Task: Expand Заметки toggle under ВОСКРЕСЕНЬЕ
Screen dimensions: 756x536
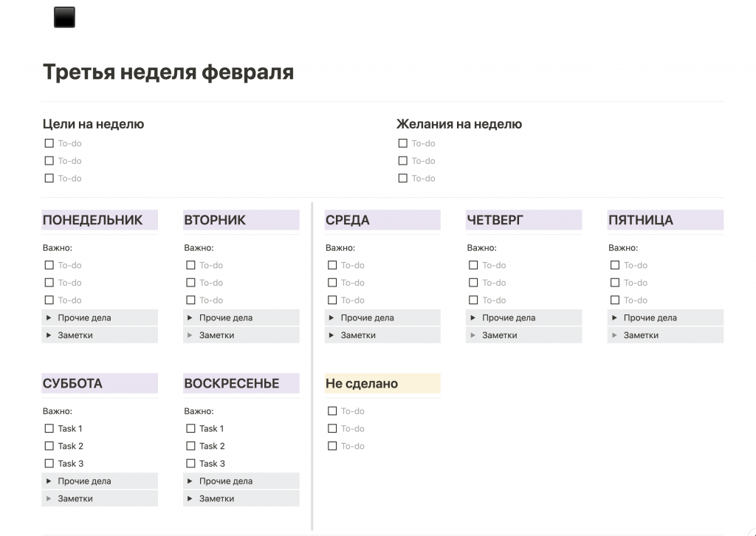Action: [190, 498]
